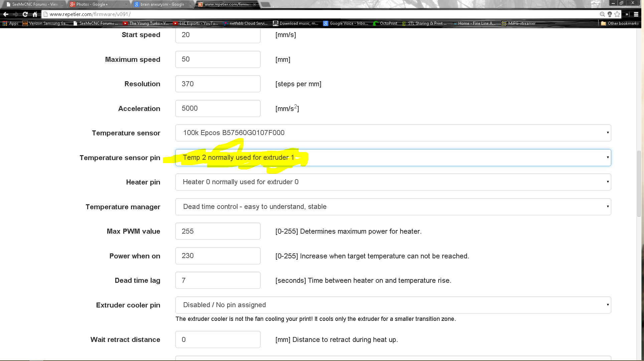
Task: Click the Acceleration input field
Action: tap(218, 108)
